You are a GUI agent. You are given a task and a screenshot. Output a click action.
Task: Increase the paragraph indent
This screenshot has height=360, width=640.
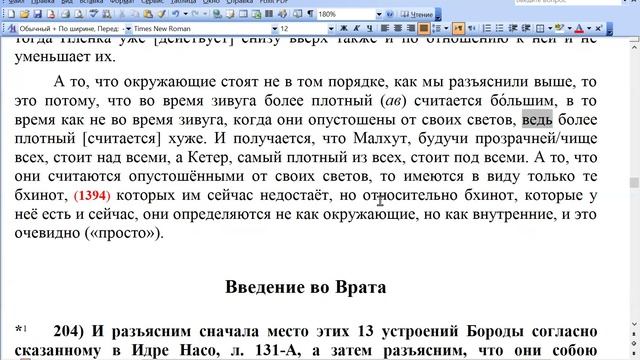(x=526, y=28)
